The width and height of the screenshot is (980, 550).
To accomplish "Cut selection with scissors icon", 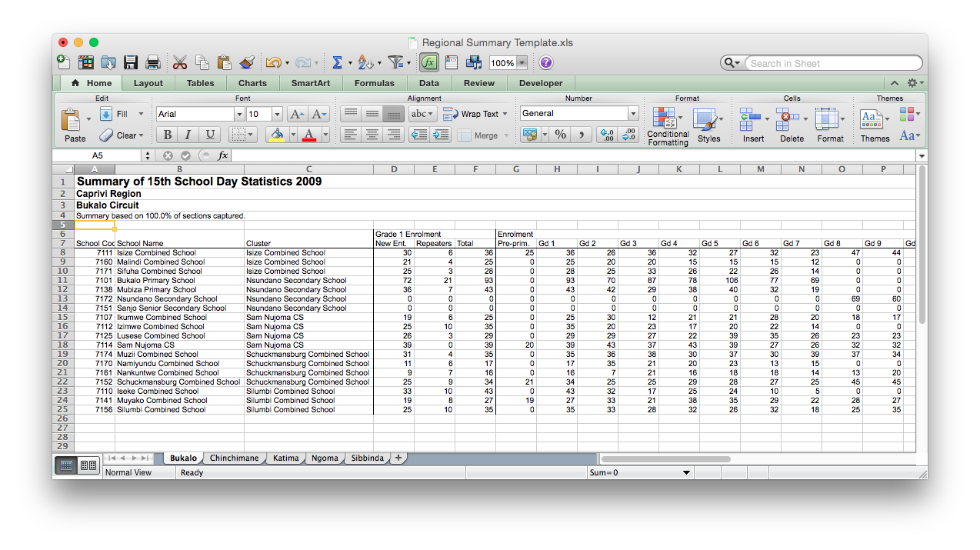I will click(x=180, y=62).
